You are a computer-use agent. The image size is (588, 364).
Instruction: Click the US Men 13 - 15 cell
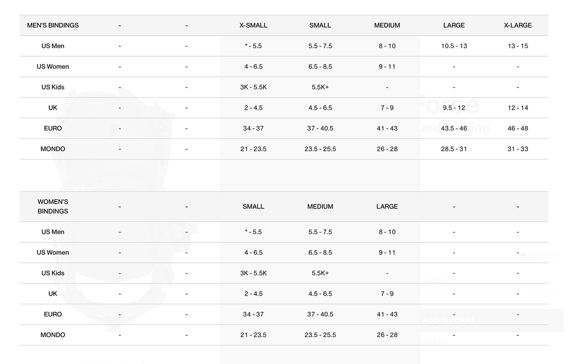pos(517,46)
